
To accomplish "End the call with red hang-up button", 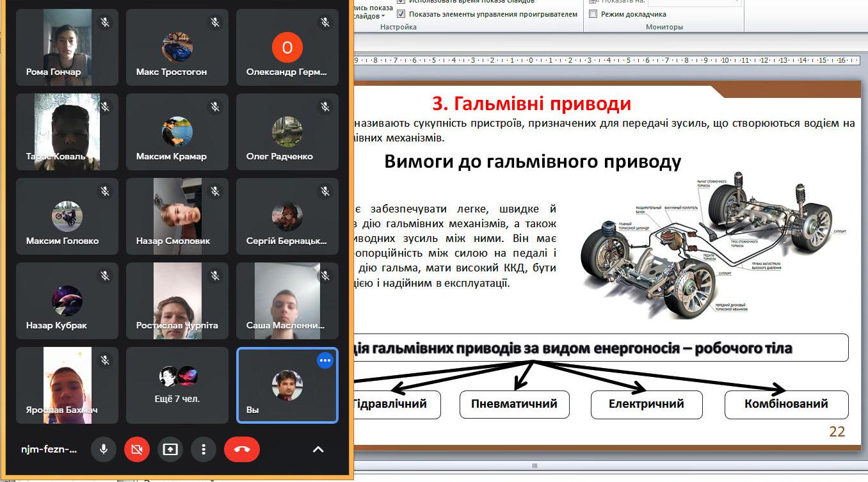I will [x=242, y=449].
